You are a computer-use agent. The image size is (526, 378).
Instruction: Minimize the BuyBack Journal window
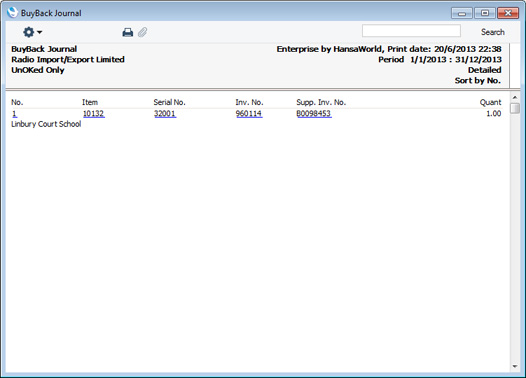click(462, 13)
